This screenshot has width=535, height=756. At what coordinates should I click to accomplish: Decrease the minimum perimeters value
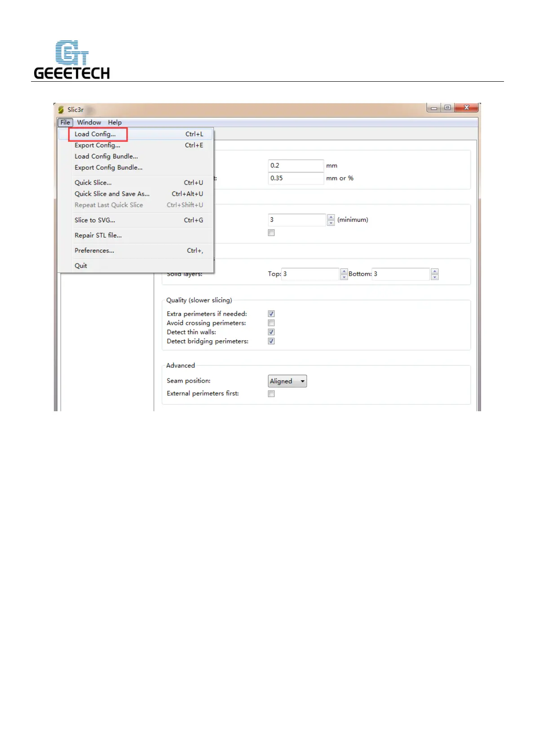[331, 223]
